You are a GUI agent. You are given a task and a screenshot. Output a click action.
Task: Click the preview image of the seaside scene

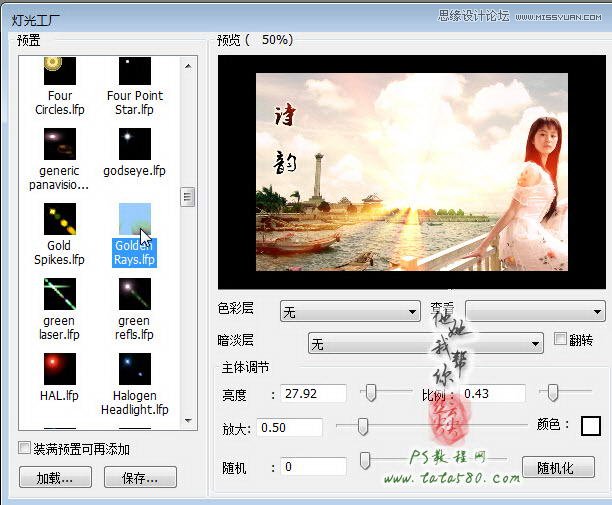412,172
